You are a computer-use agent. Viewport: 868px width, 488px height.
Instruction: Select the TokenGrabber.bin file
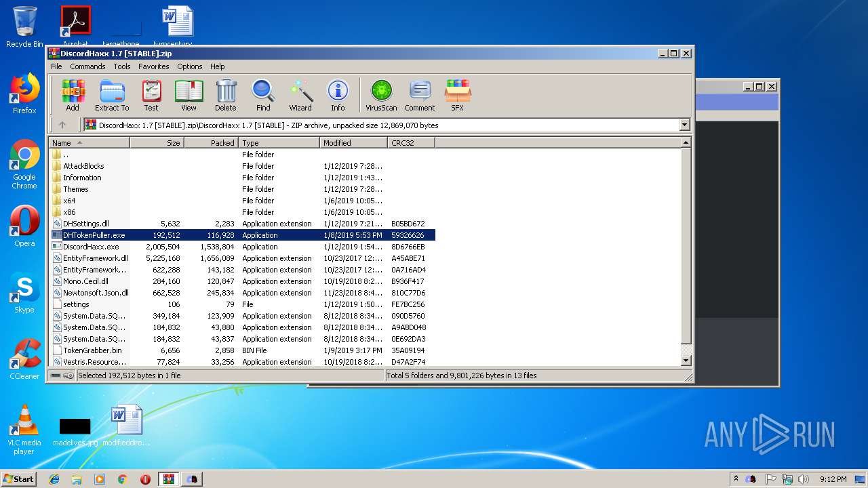pyautogui.click(x=92, y=350)
